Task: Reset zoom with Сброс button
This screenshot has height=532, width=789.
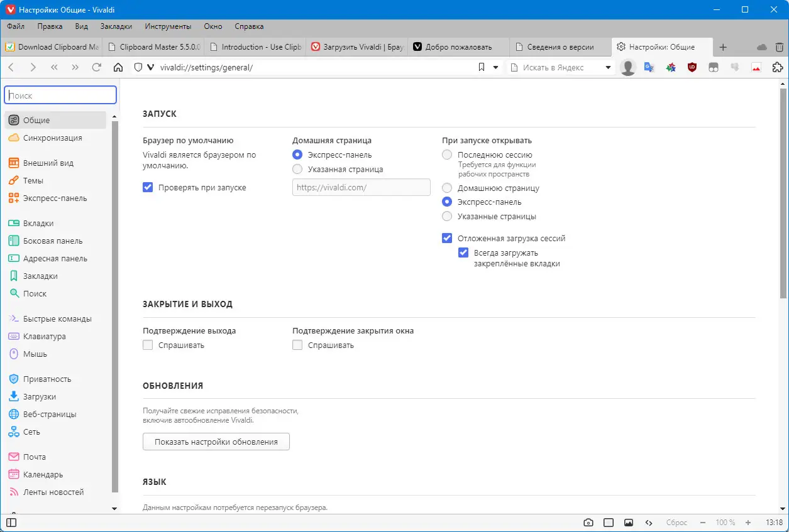Action: point(676,523)
